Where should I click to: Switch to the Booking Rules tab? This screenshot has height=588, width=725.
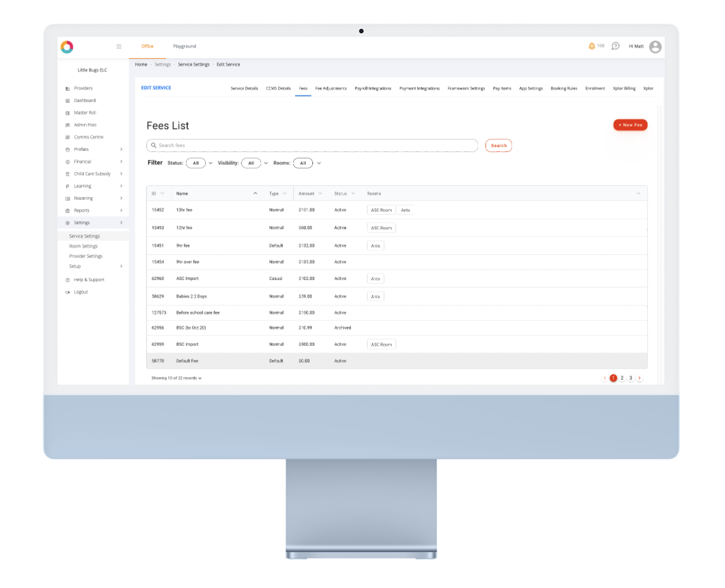pyautogui.click(x=564, y=89)
